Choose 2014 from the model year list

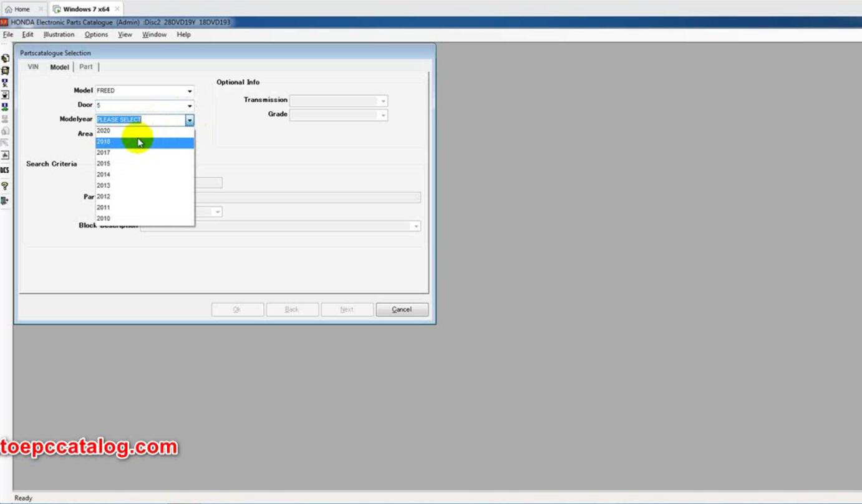point(145,175)
